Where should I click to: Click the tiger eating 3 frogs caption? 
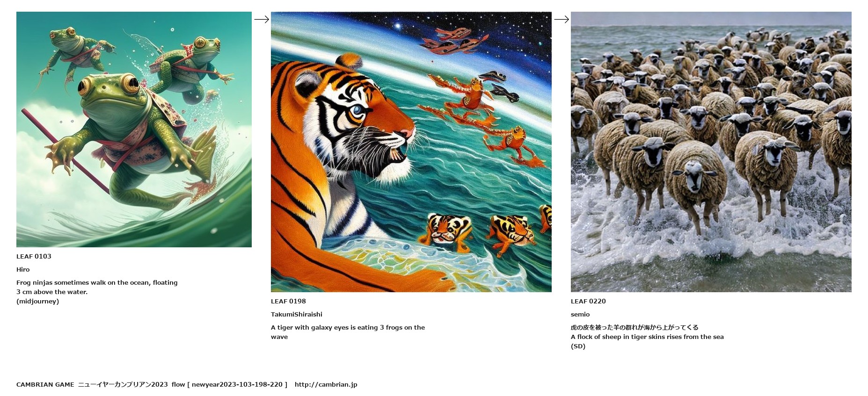(x=348, y=332)
